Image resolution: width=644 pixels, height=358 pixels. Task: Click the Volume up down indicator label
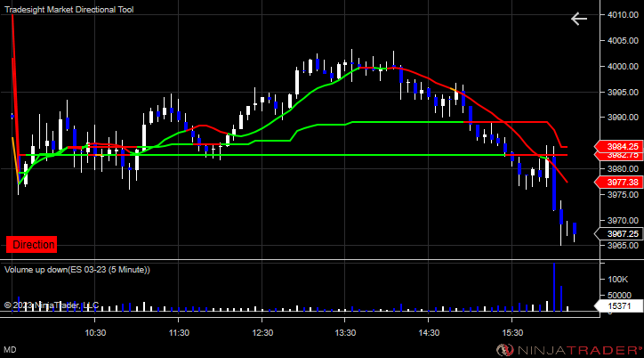(x=77, y=270)
